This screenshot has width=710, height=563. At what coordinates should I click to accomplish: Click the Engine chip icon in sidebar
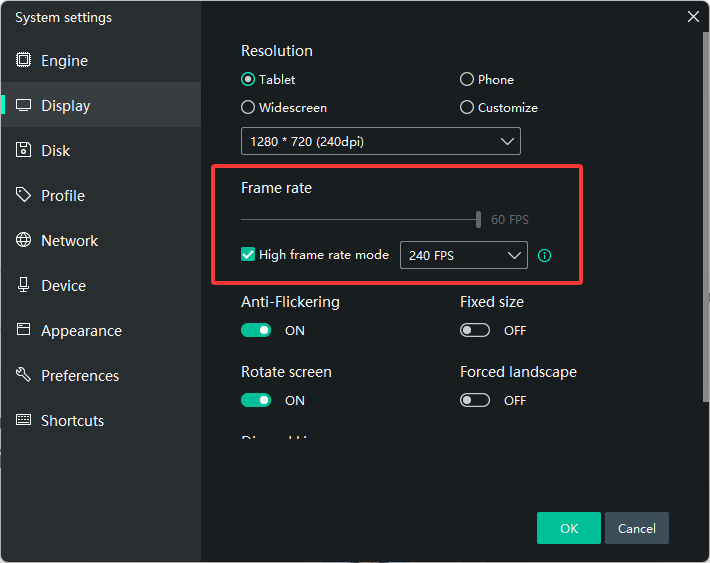point(23,60)
